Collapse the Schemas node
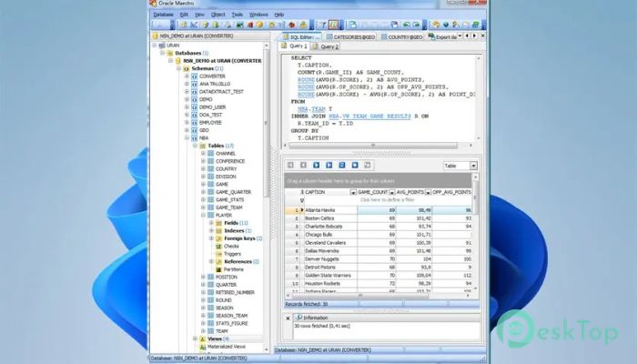This screenshot has width=637, height=364. click(x=178, y=68)
